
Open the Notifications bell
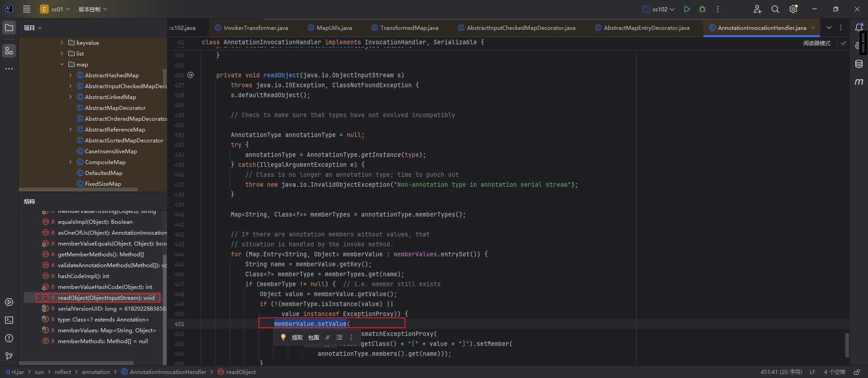(x=858, y=28)
